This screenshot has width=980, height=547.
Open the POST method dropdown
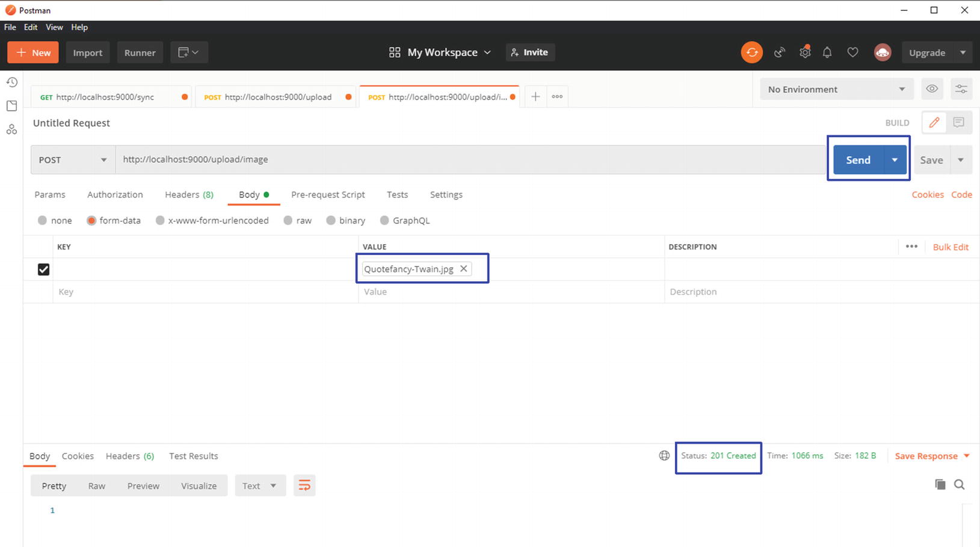[72, 160]
